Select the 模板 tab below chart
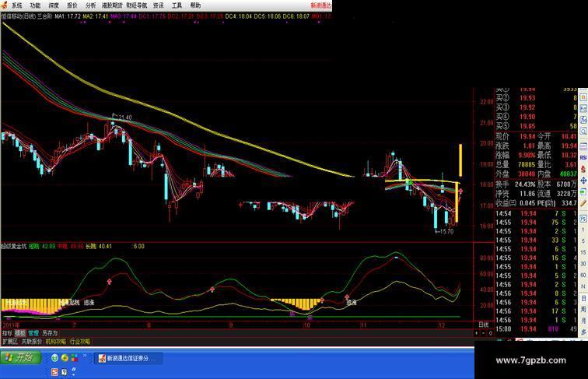This screenshot has height=379, width=588. pos(20,333)
